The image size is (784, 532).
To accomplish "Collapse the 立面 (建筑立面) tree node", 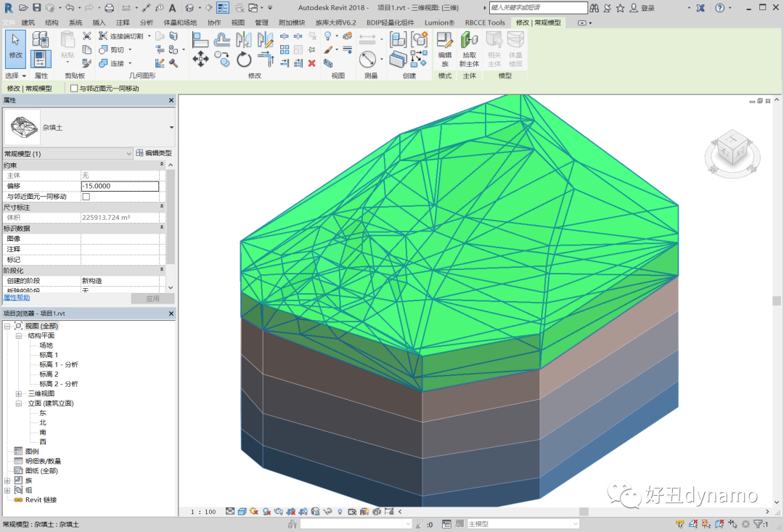I will click(19, 403).
